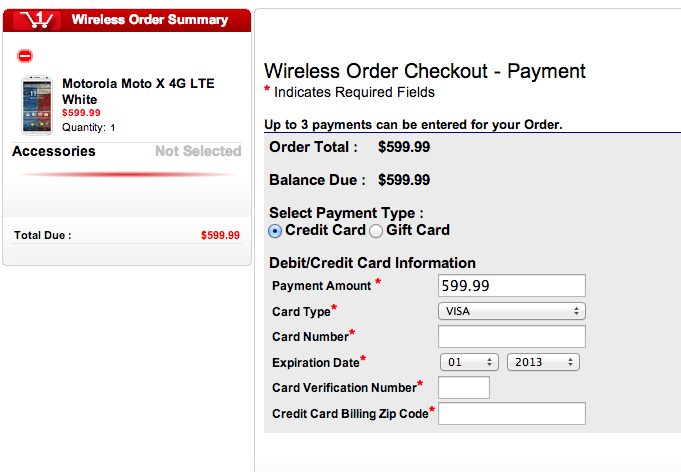Click the Order Total amount
681x472 pixels.
point(404,147)
